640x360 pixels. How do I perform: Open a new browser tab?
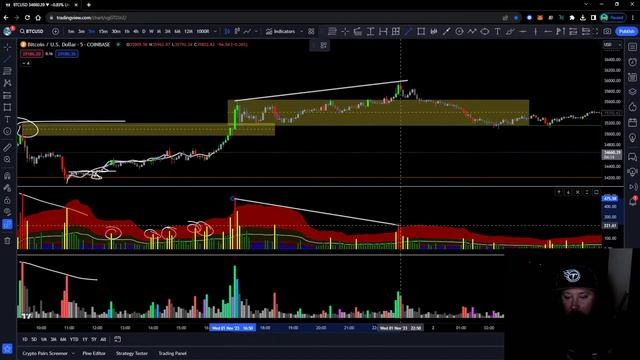tap(89, 5)
